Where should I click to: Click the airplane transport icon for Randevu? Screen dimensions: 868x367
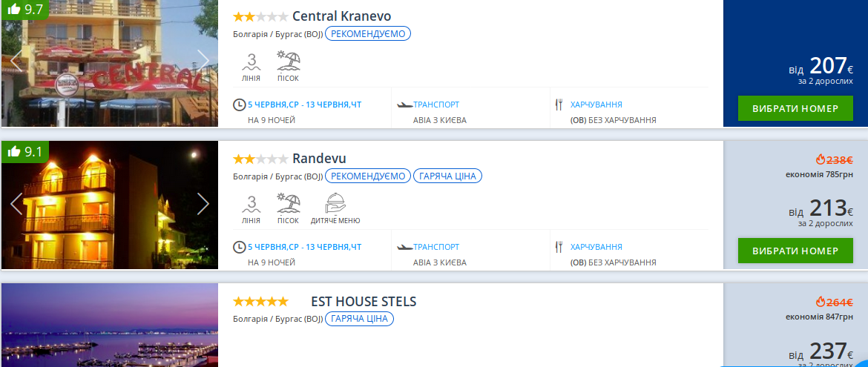404,247
